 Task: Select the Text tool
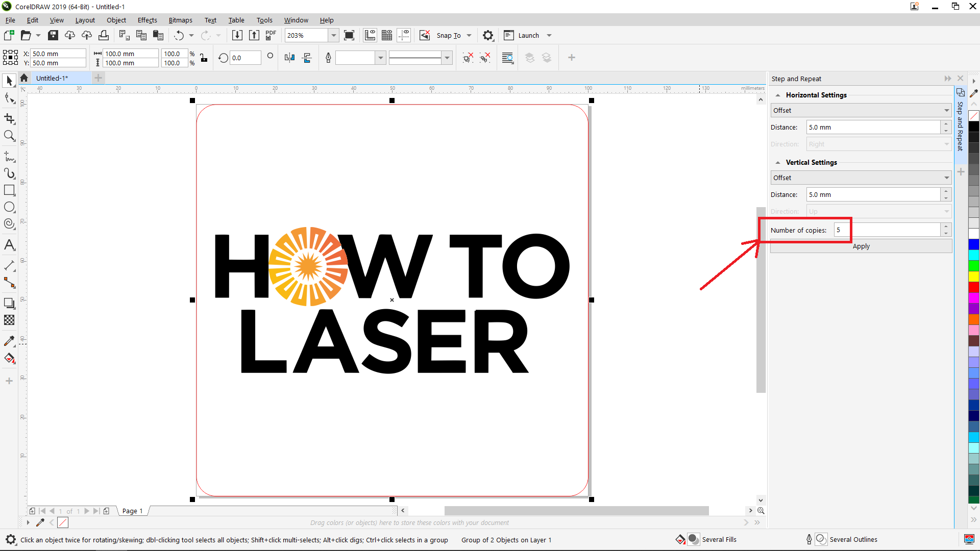[9, 245]
